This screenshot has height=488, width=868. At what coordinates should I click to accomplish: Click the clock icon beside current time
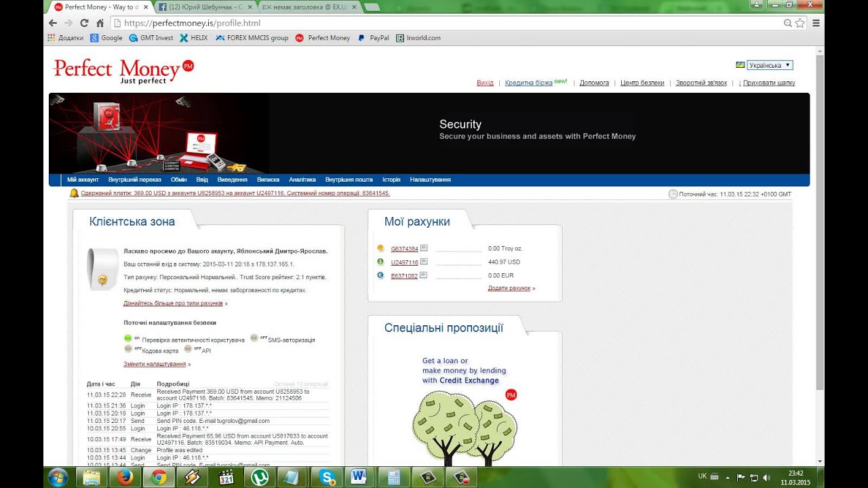pos(673,194)
